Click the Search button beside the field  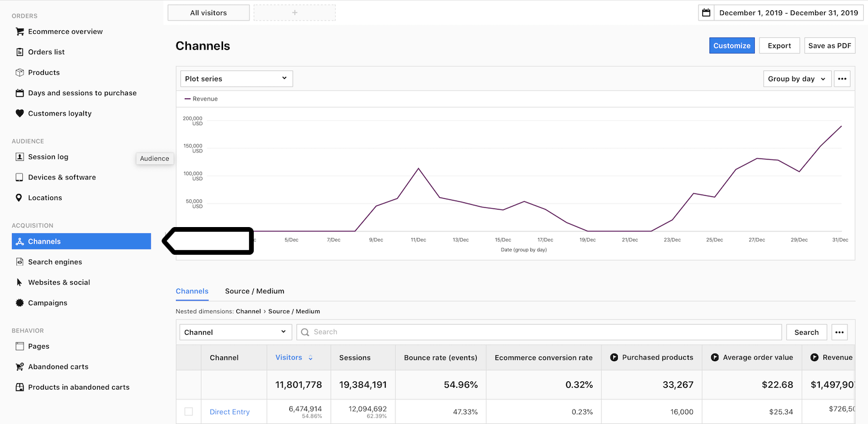tap(807, 332)
